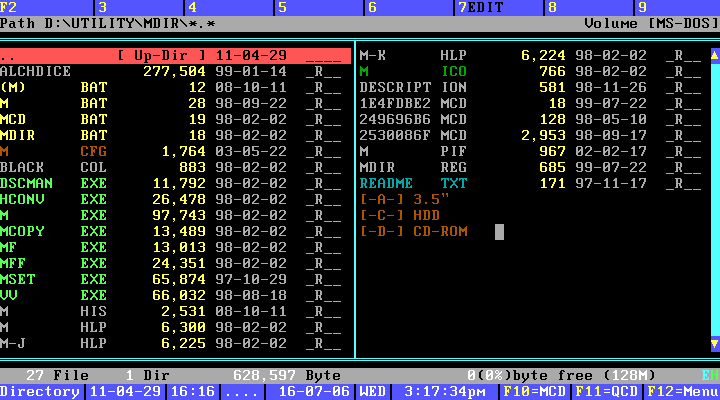
Task: Click the Path D:\UTILITY\MDIR\*.* line
Action: tap(108, 23)
